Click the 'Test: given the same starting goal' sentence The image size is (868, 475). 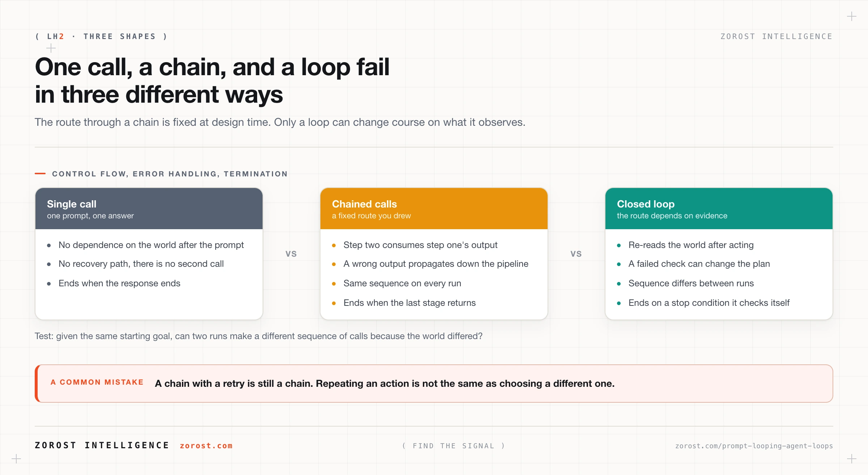(x=259, y=336)
